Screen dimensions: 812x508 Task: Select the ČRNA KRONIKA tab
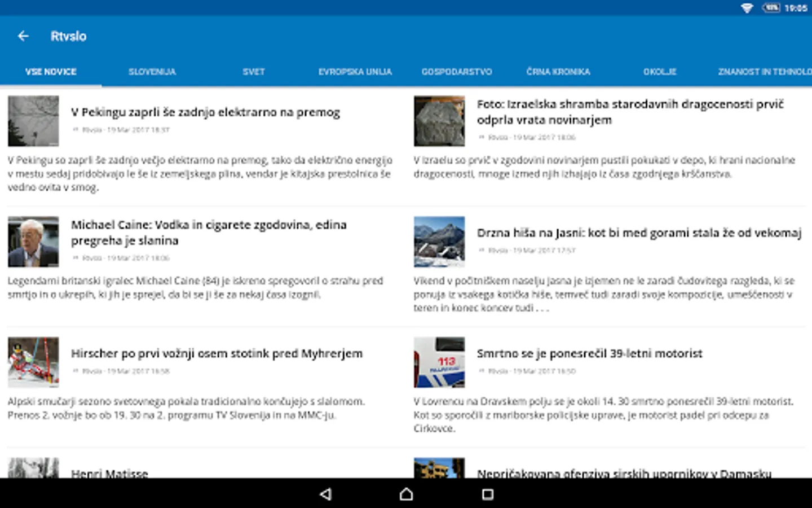[x=558, y=72]
